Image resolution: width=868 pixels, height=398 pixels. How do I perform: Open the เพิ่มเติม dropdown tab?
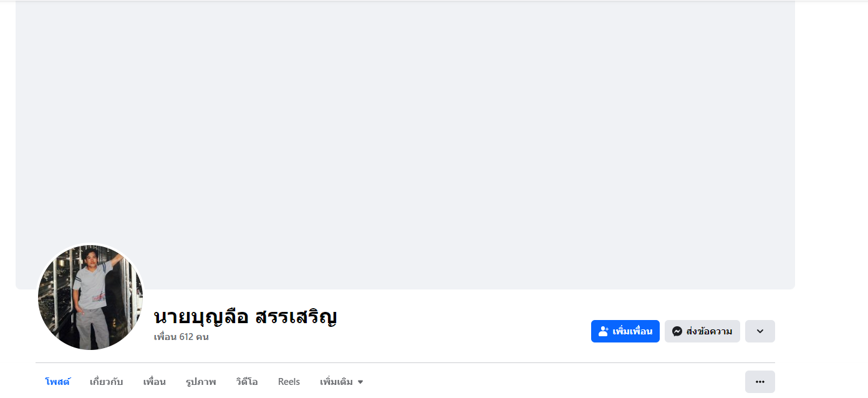tap(342, 382)
